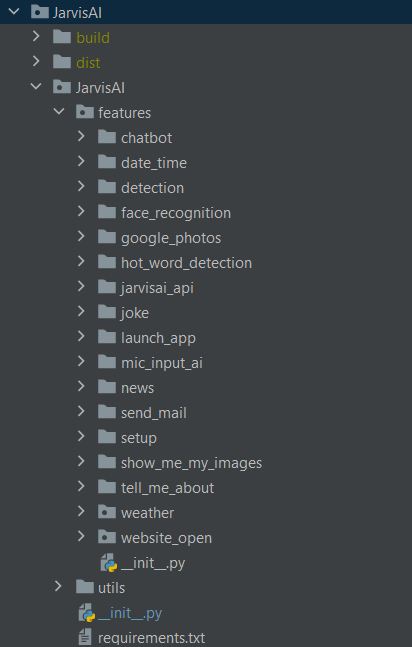The width and height of the screenshot is (412, 647).
Task: Expand the hot_word_detection folder
Action: (x=81, y=262)
